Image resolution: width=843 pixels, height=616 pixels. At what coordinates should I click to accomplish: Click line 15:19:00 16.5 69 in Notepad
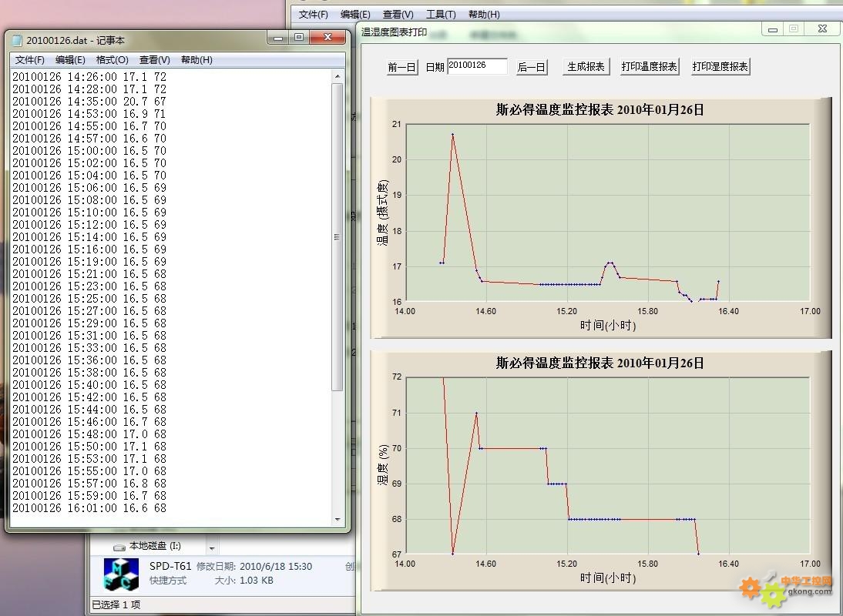[x=89, y=262]
